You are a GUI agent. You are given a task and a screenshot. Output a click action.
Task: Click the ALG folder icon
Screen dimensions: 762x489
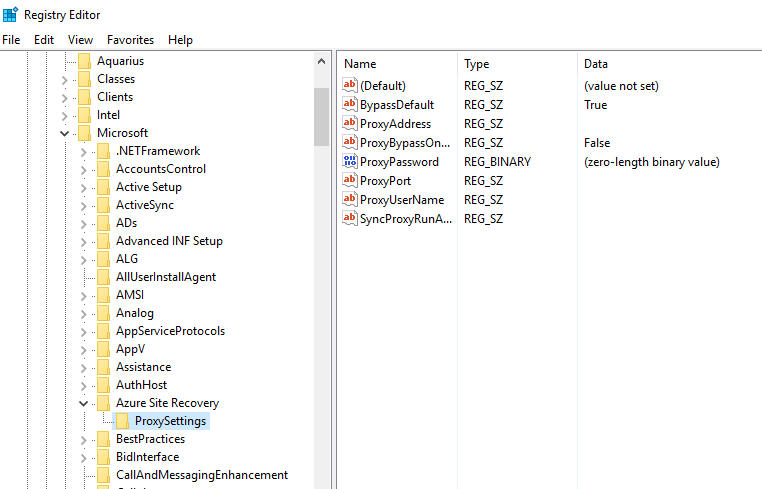pyautogui.click(x=104, y=259)
